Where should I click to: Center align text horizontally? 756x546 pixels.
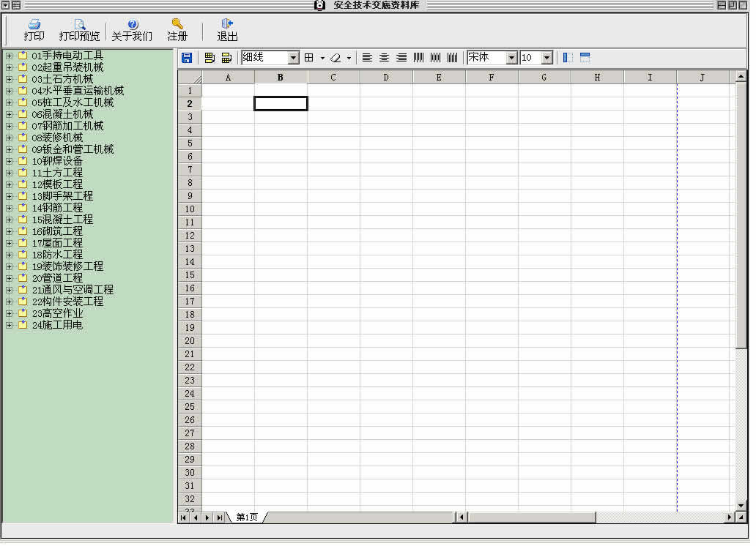tap(384, 58)
